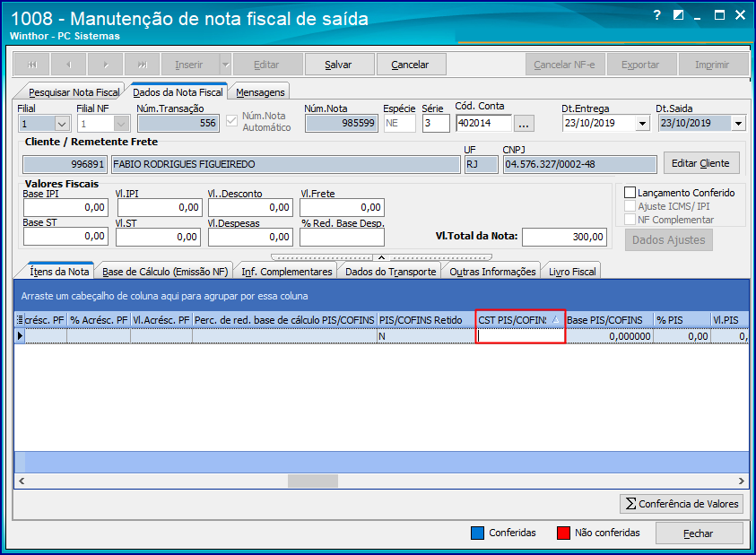Click the Vl..Desconto input field
This screenshot has height=555, width=756.
coord(250,207)
